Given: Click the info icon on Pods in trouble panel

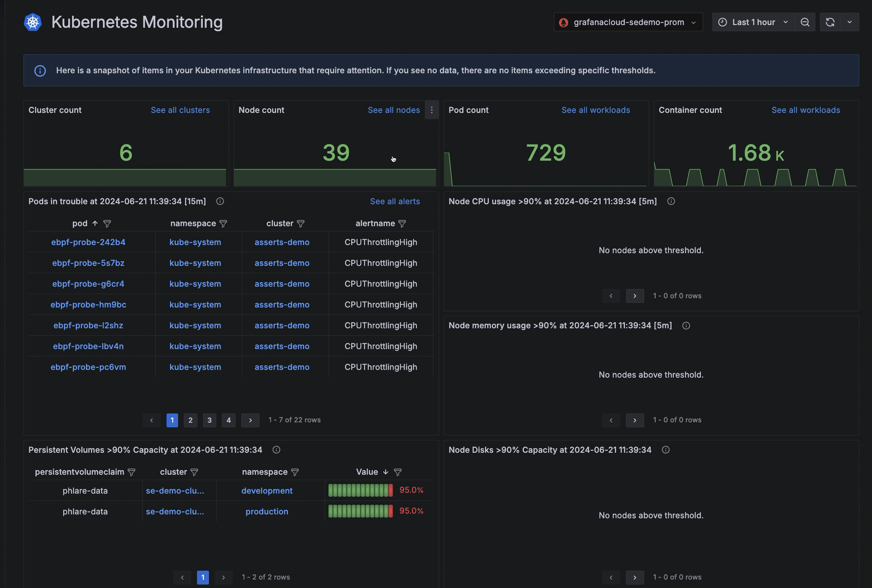Looking at the screenshot, I should click(220, 201).
